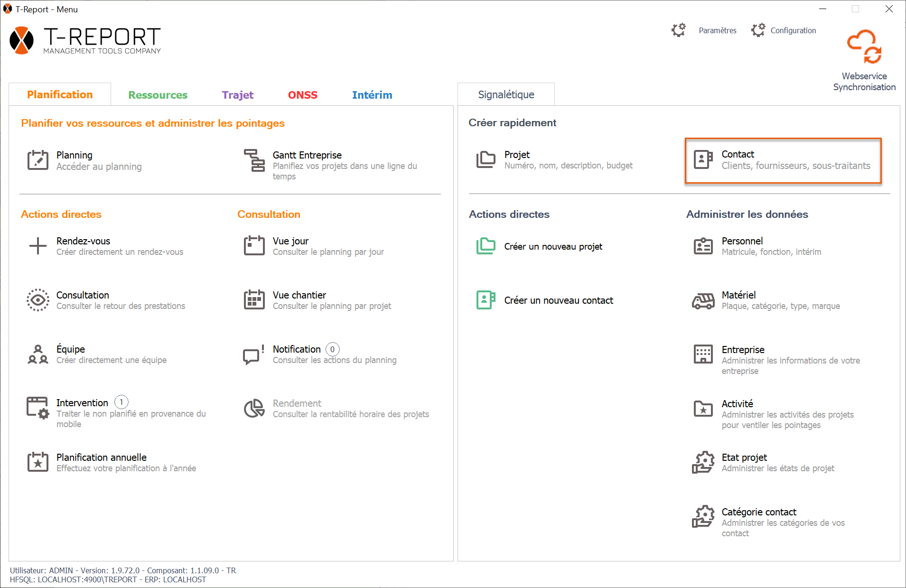Click the Gantt Entreprise chart icon
906x588 pixels.
254,160
